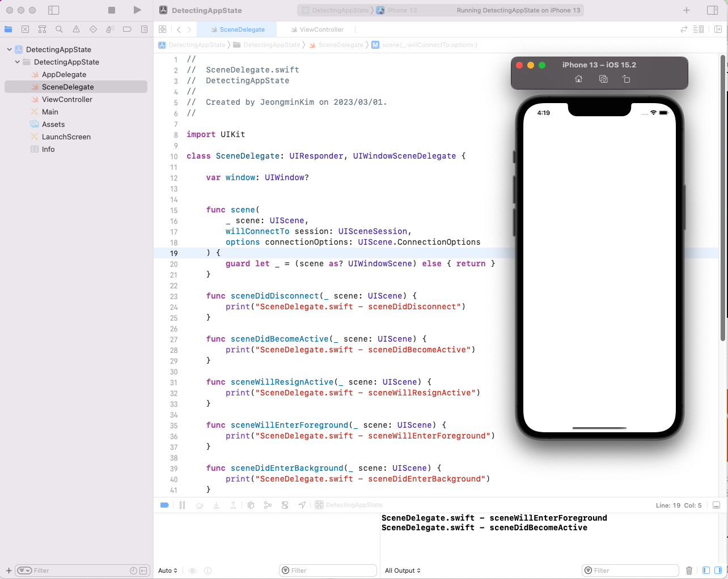728x579 pixels.
Task: Add an editor on the right
Action: 718,29
